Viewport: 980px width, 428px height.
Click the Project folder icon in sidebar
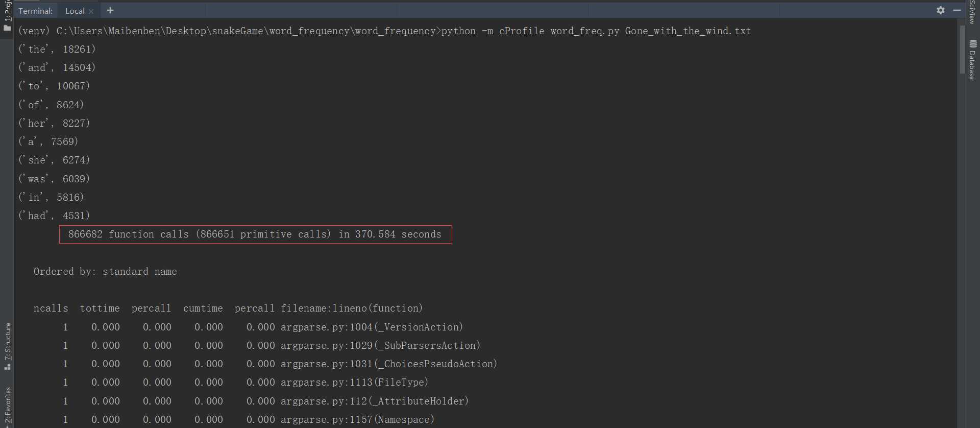point(7,28)
